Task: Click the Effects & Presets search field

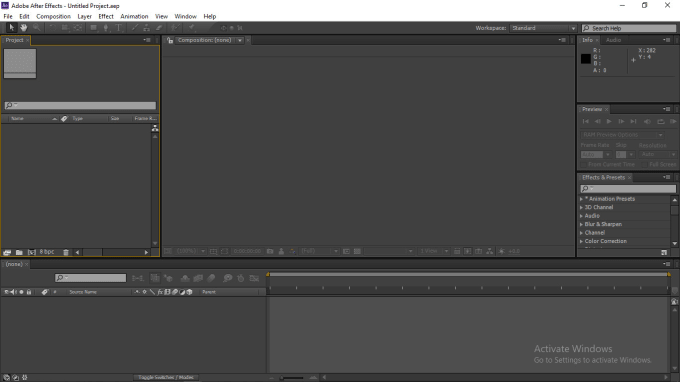Action: (628, 189)
